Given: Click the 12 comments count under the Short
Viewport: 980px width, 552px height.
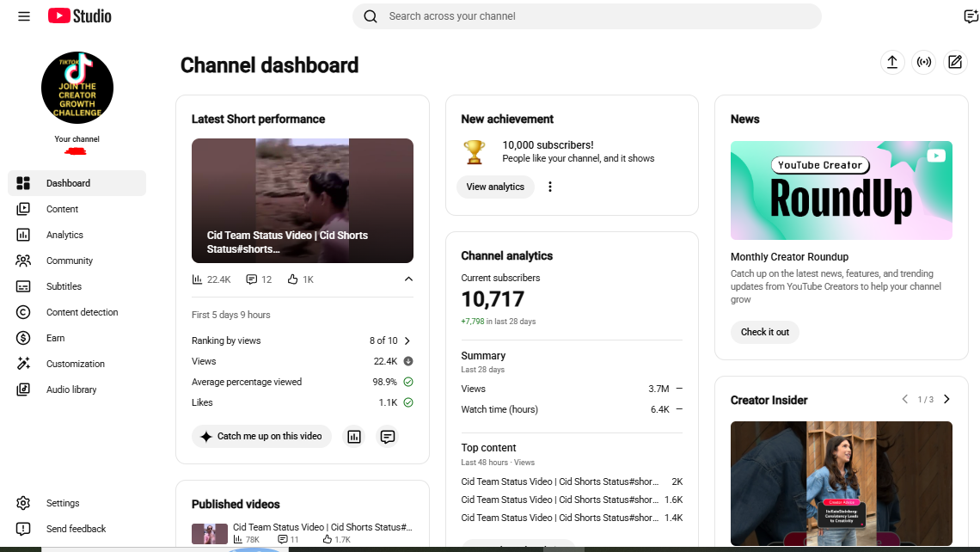Looking at the screenshot, I should 259,279.
